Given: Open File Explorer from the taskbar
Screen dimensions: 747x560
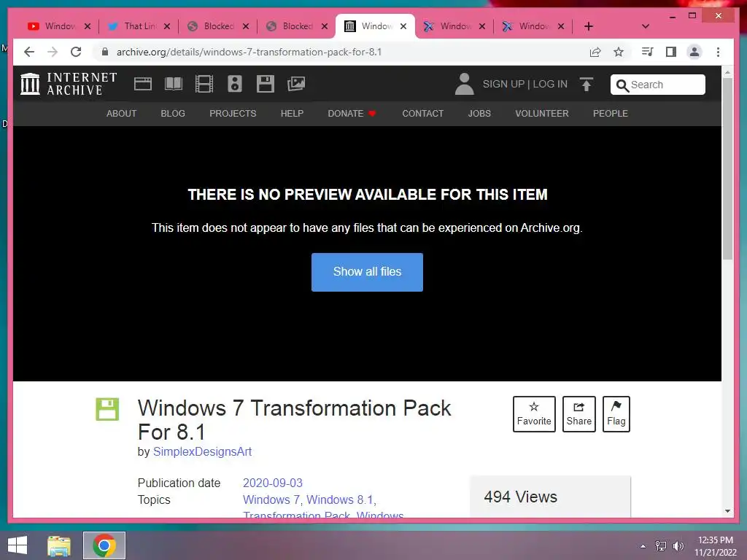Looking at the screenshot, I should click(59, 545).
